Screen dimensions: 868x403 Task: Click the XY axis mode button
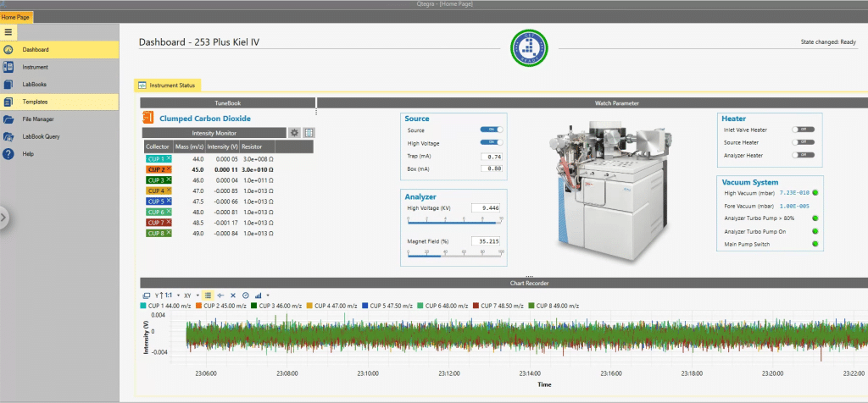[x=187, y=295]
